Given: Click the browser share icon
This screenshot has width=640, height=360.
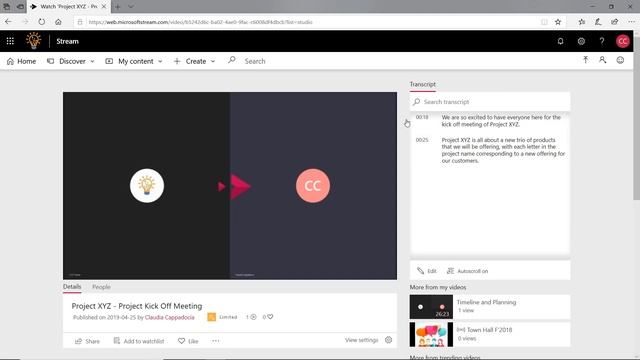Looking at the screenshot, I should (x=615, y=22).
